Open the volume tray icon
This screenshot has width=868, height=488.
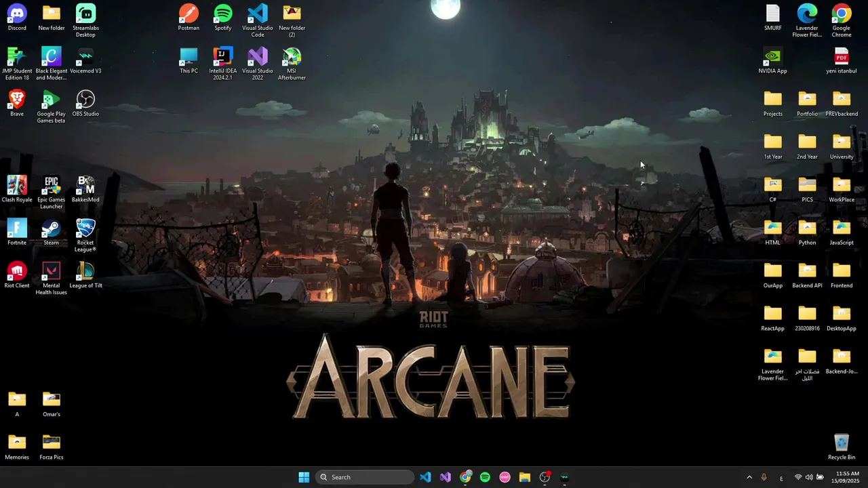coord(809,477)
